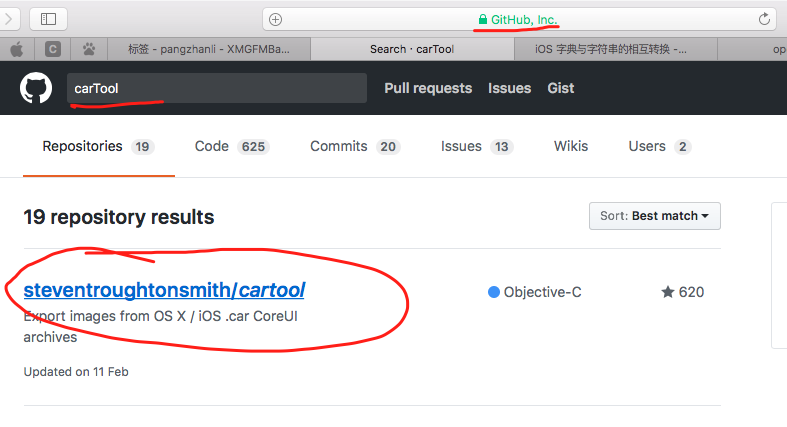Click the GitHub Octocat logo
Image resolution: width=787 pixels, height=427 pixels.
(36, 88)
